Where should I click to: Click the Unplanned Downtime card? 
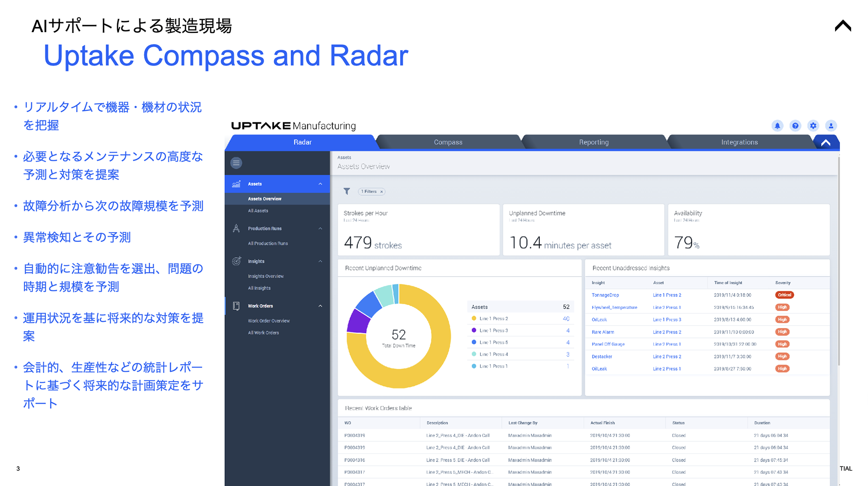(x=583, y=230)
